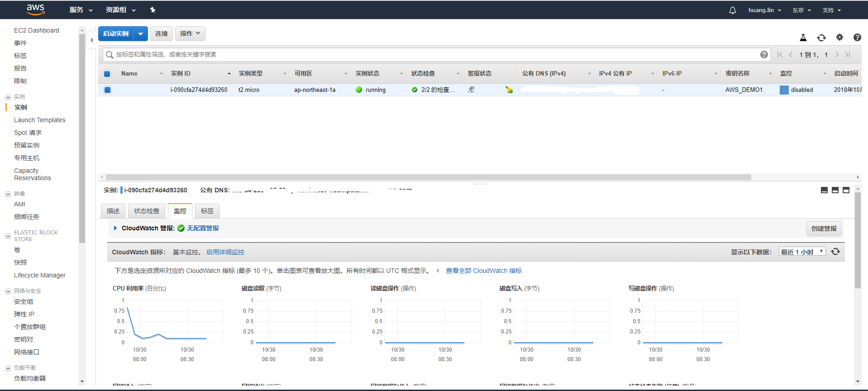Collapse Network & Security sidebar section
This screenshot has height=391, width=868.
tap(8, 291)
